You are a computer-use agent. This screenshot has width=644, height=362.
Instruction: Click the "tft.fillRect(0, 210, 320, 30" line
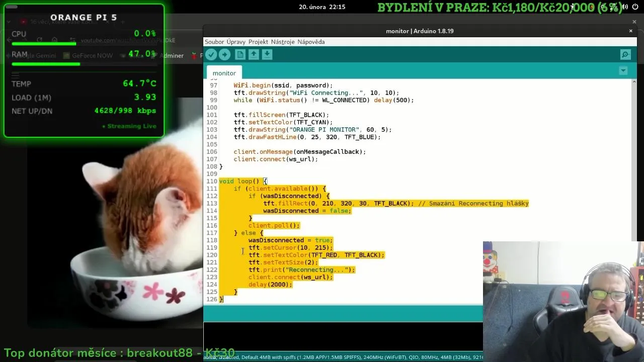tap(396, 204)
